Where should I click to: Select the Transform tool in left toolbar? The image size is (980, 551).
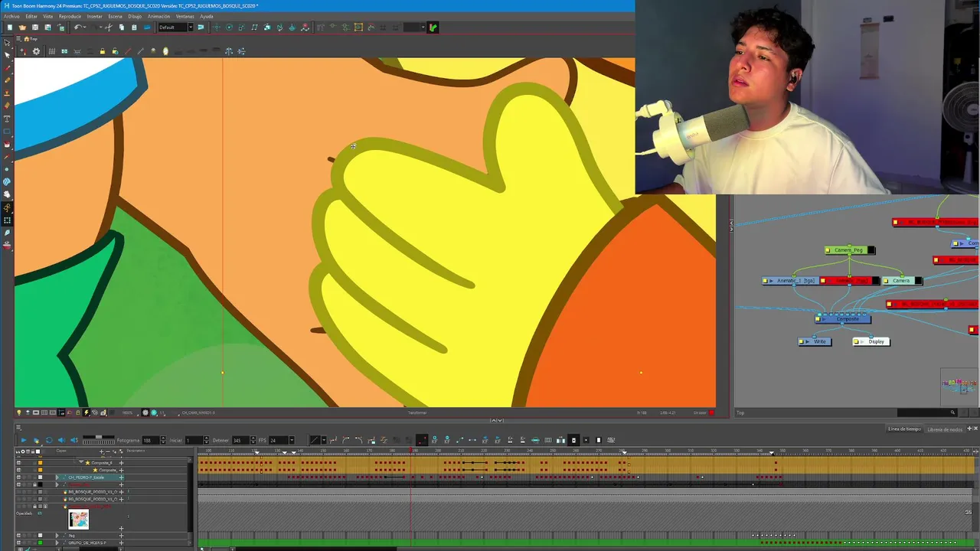pyautogui.click(x=8, y=42)
